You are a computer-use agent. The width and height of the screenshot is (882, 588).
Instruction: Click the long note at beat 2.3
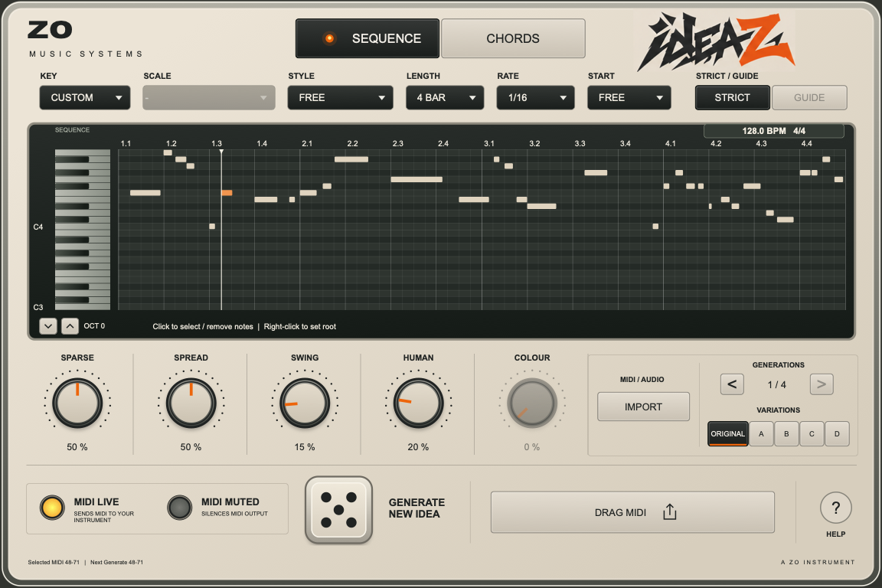tap(416, 179)
